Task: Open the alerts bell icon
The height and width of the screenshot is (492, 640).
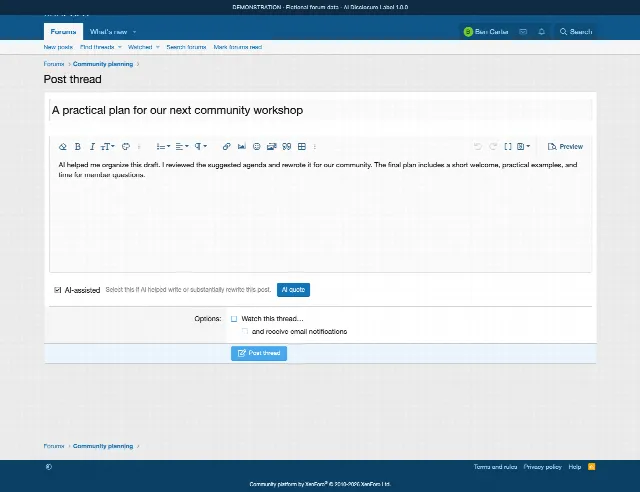Action: [542, 31]
